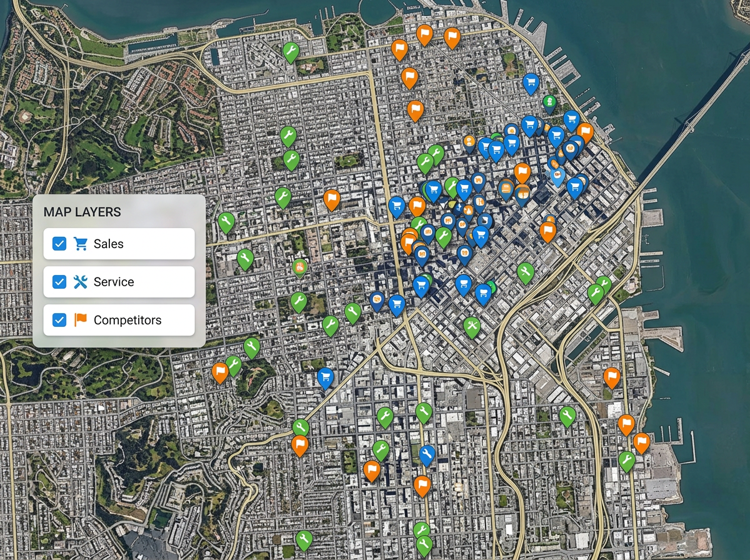Viewport: 750px width, 560px height.
Task: Click the MAP LAYERS panel header
Action: click(81, 212)
